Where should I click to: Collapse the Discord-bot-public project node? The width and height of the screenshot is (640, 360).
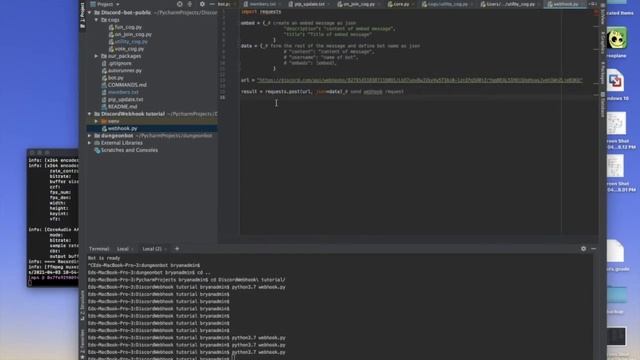(89, 13)
